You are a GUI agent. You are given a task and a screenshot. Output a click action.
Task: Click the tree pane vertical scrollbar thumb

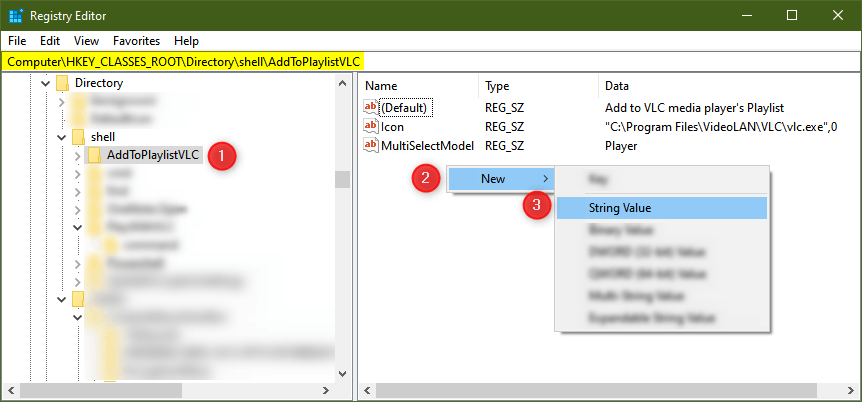click(342, 180)
